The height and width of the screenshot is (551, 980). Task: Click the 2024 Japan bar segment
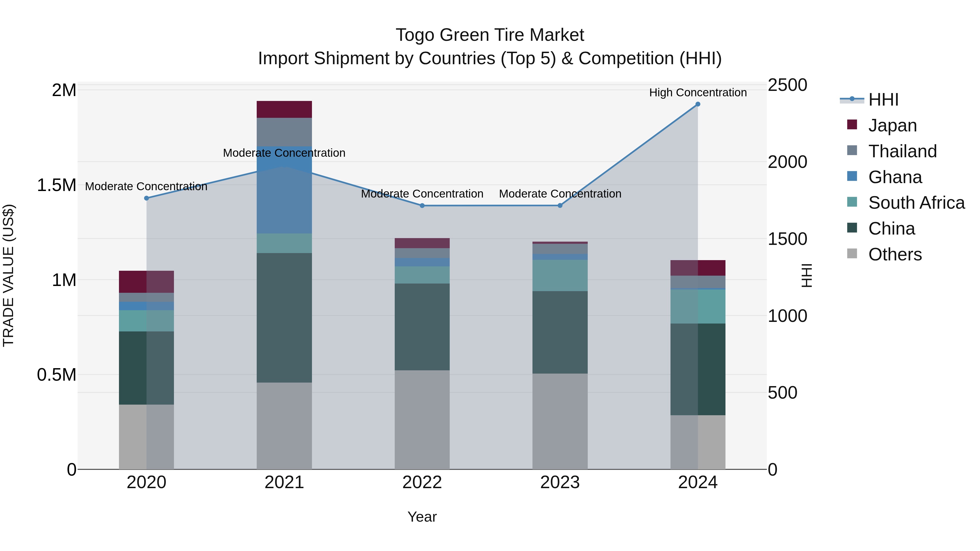698,268
